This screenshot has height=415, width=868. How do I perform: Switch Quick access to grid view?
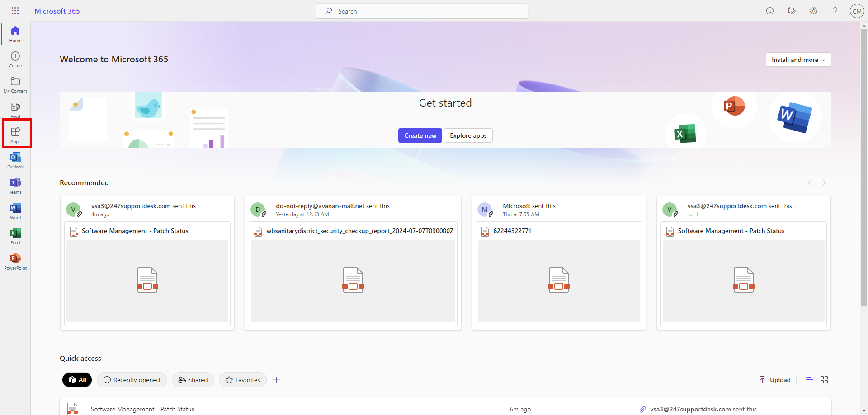[824, 380]
